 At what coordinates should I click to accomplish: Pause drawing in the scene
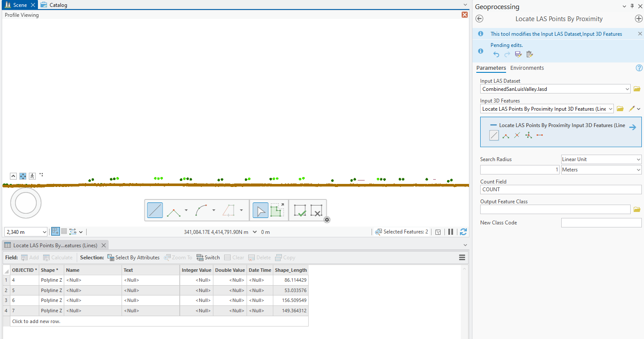click(450, 232)
